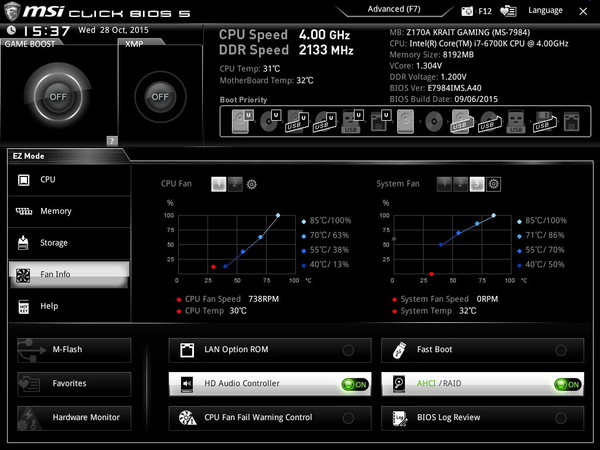Select the UEFI USB key boot icon

352,121
